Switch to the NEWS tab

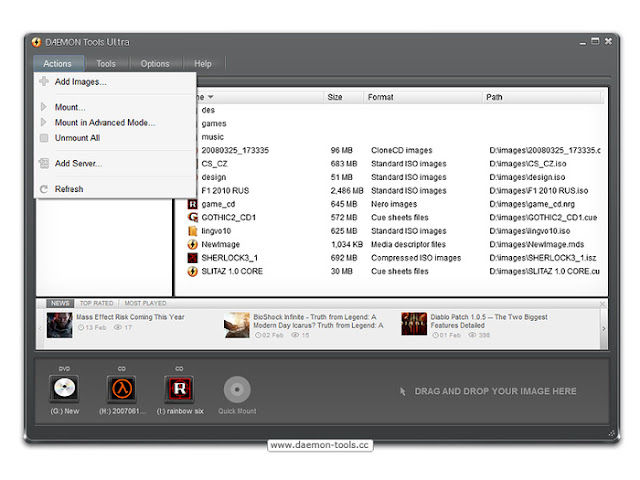pyautogui.click(x=60, y=303)
